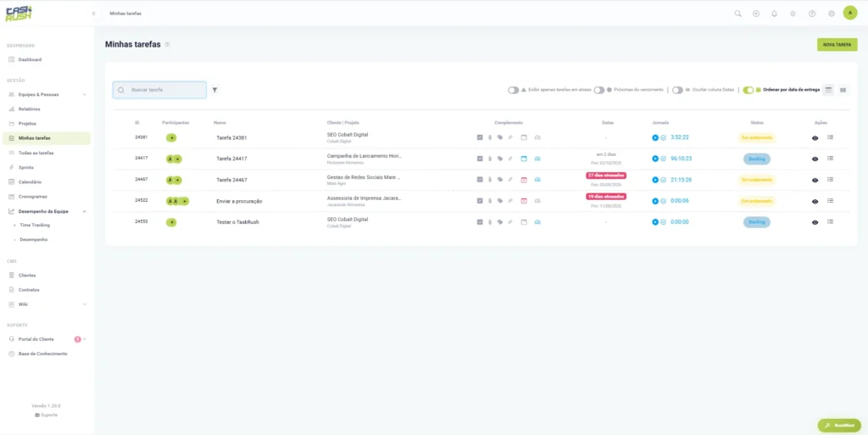Click the blue gauge icon for Testar o TaskRush
The image size is (868, 435).
[x=537, y=222]
